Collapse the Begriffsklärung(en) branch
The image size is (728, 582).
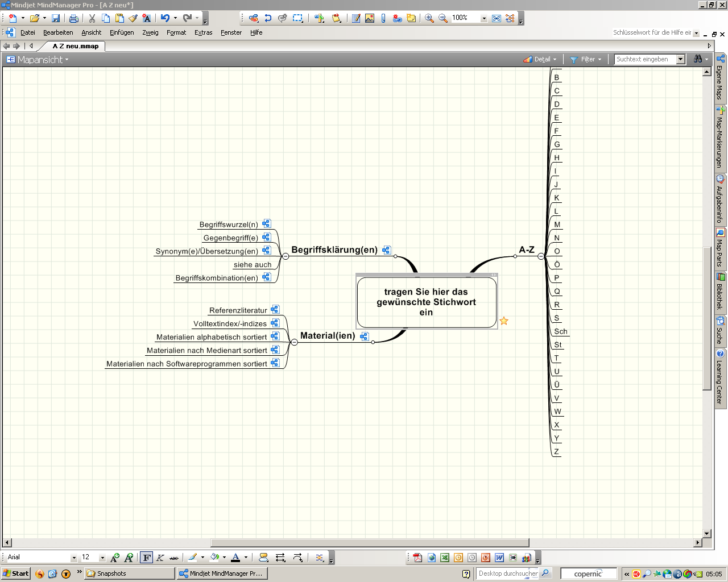(x=286, y=256)
